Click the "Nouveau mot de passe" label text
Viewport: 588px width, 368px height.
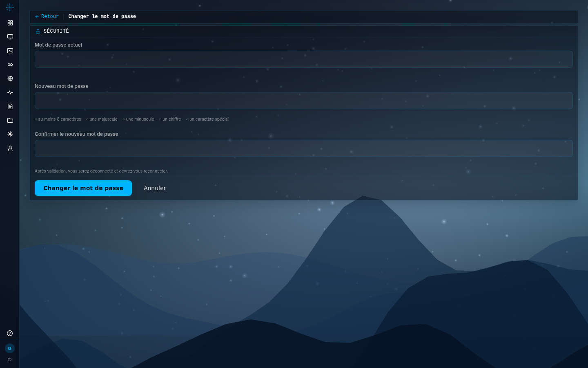coord(62,86)
